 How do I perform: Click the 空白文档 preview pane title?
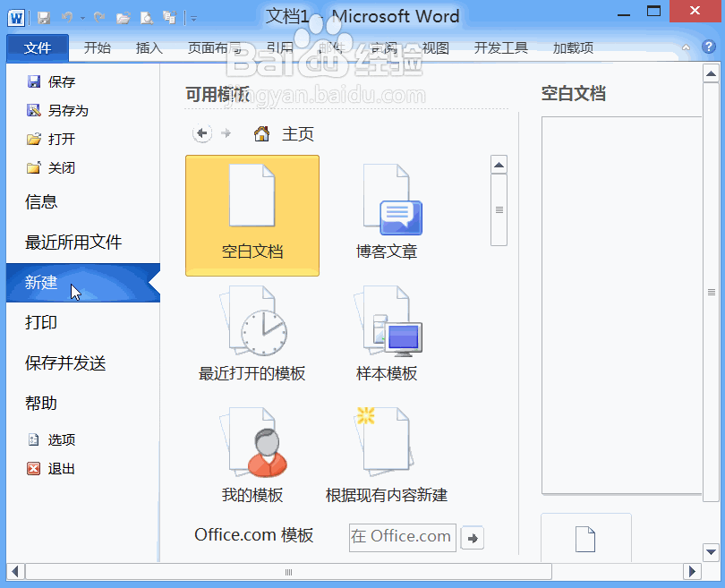574,93
